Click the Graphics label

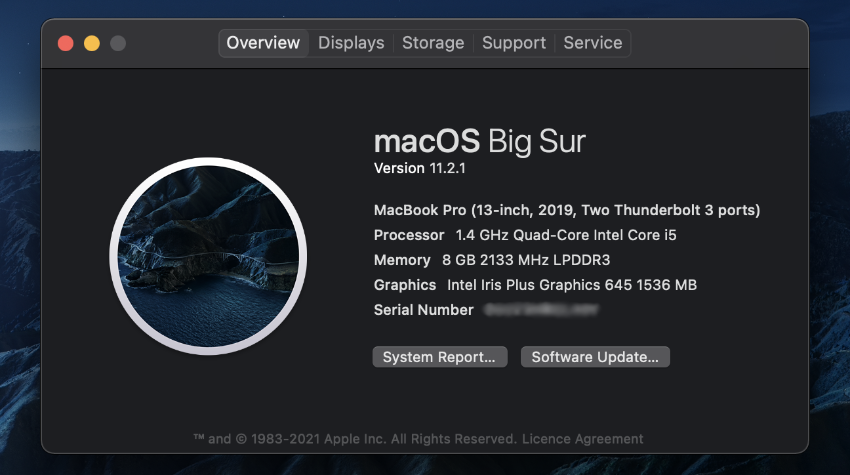(405, 285)
